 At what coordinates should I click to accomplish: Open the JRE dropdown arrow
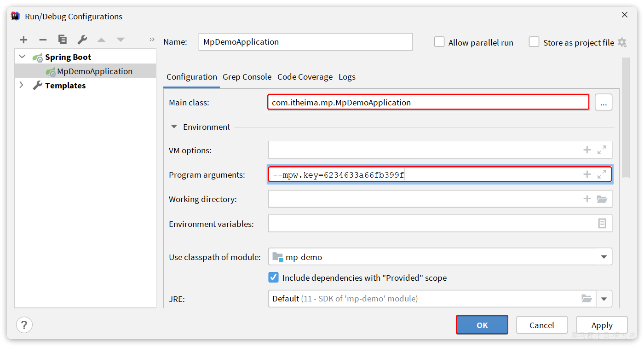(604, 299)
